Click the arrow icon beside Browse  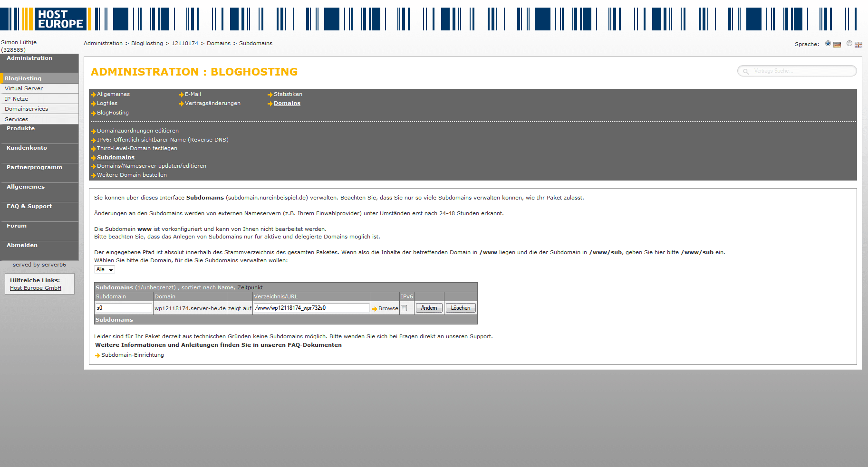pos(375,309)
